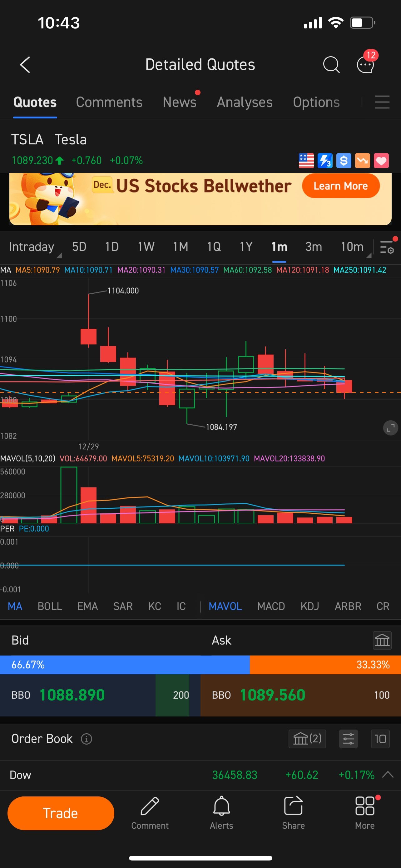Viewport: 401px width, 868px height.
Task: Tap the blue 66.67% bid ratio bar
Action: [x=125, y=665]
